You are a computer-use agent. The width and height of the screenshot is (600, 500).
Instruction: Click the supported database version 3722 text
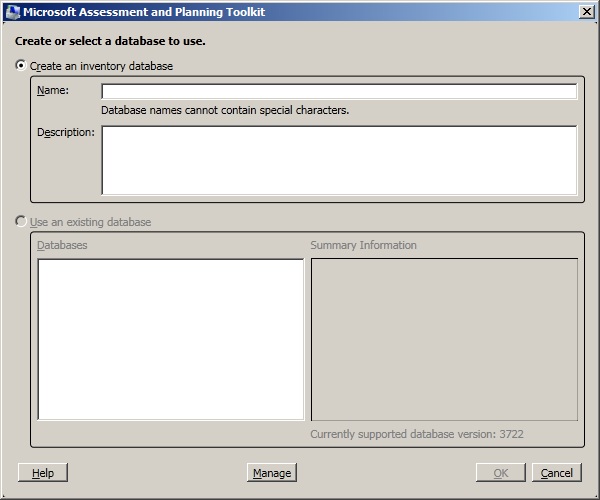coord(416,434)
